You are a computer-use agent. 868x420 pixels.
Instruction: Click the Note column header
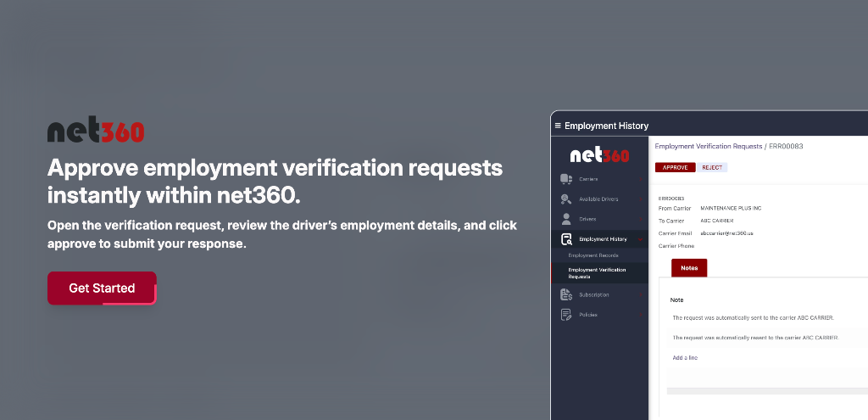point(676,300)
